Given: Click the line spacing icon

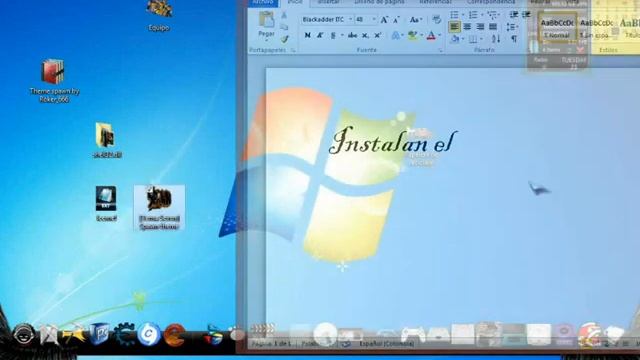Looking at the screenshot, I should click(x=510, y=27).
